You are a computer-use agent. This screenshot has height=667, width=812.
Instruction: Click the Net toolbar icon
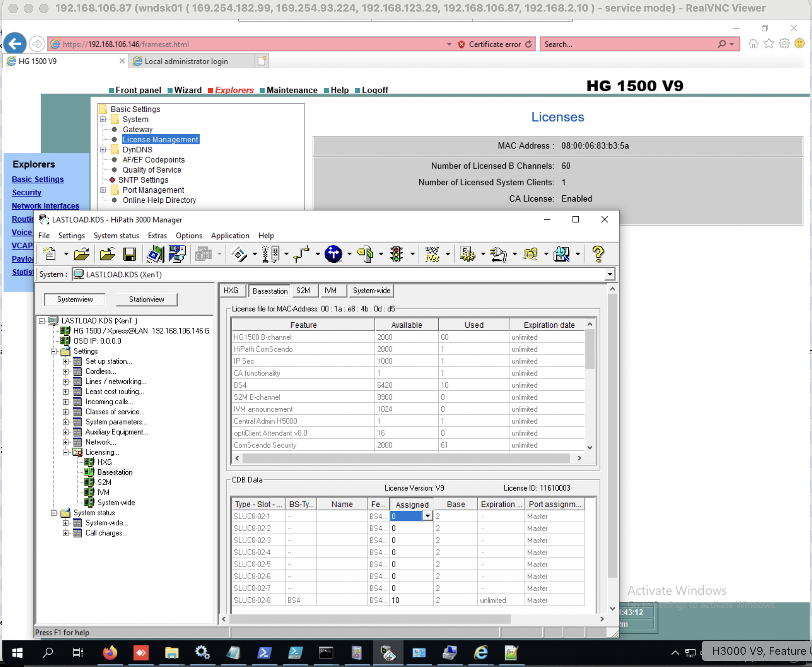click(x=432, y=254)
